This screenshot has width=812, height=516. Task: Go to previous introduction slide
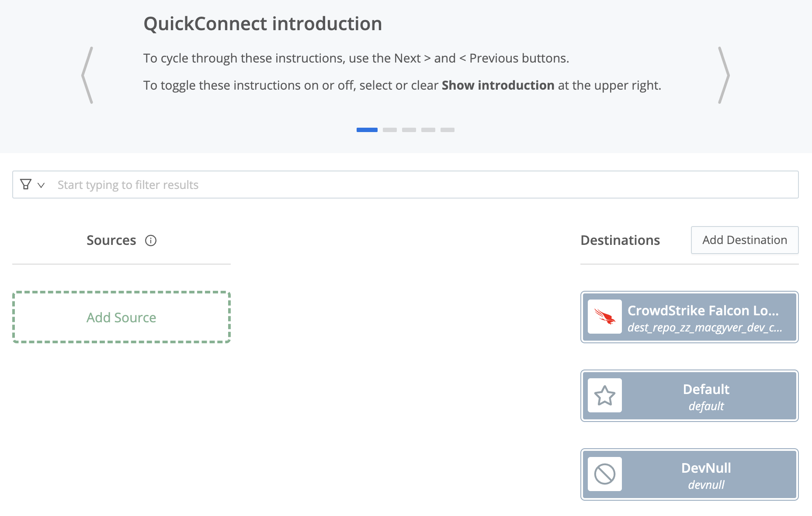87,75
